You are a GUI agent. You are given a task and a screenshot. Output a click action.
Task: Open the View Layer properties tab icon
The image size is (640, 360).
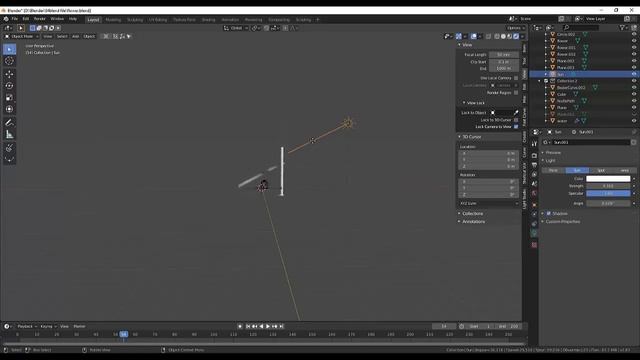534,174
